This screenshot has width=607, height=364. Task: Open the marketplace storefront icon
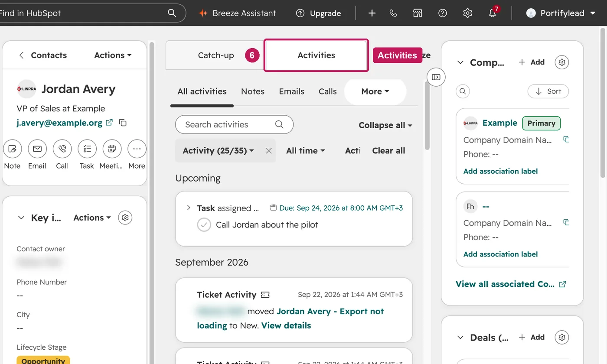pyautogui.click(x=418, y=13)
